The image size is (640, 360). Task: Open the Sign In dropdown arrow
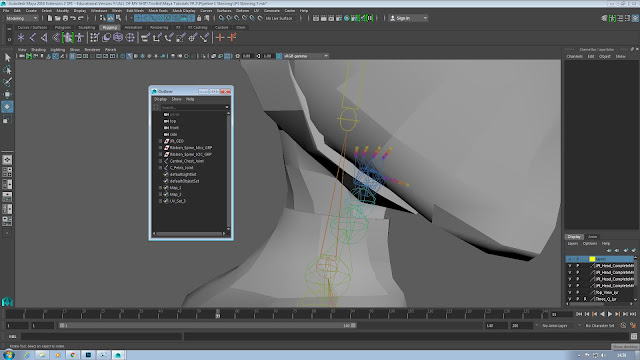tap(425, 18)
